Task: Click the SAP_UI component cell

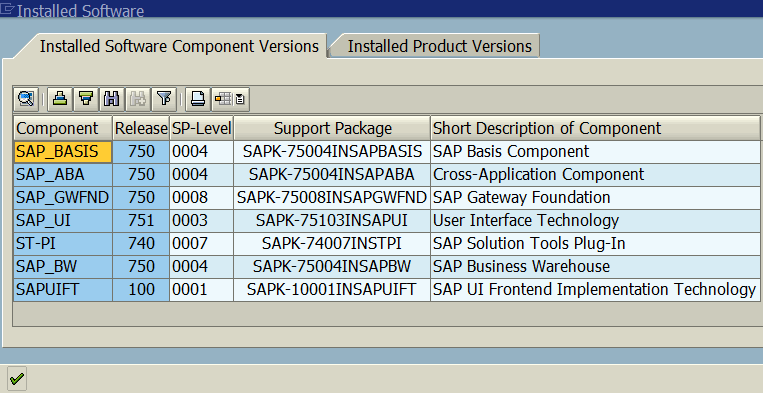Action: click(x=63, y=220)
